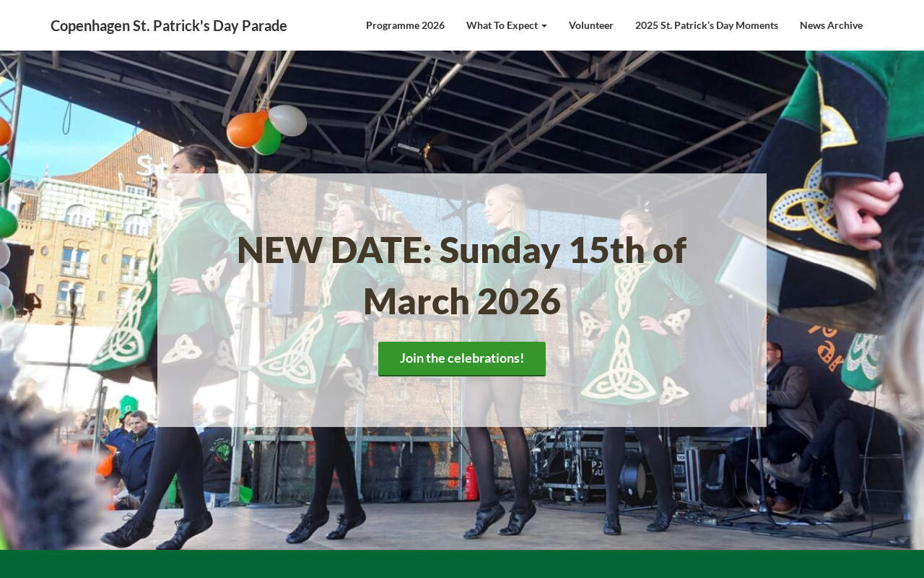Visit the Volunteer page
The image size is (924, 578).
coord(590,25)
